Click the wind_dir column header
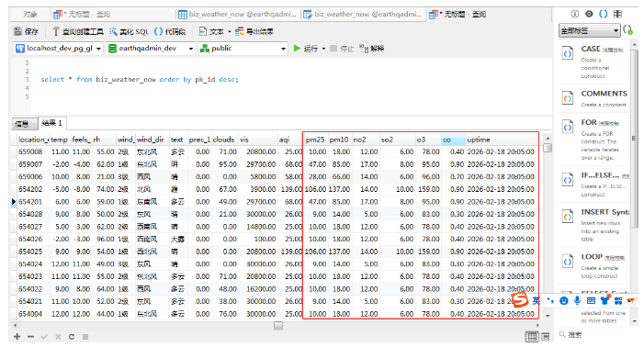Screen dimensions: 644x347 [x=152, y=140]
